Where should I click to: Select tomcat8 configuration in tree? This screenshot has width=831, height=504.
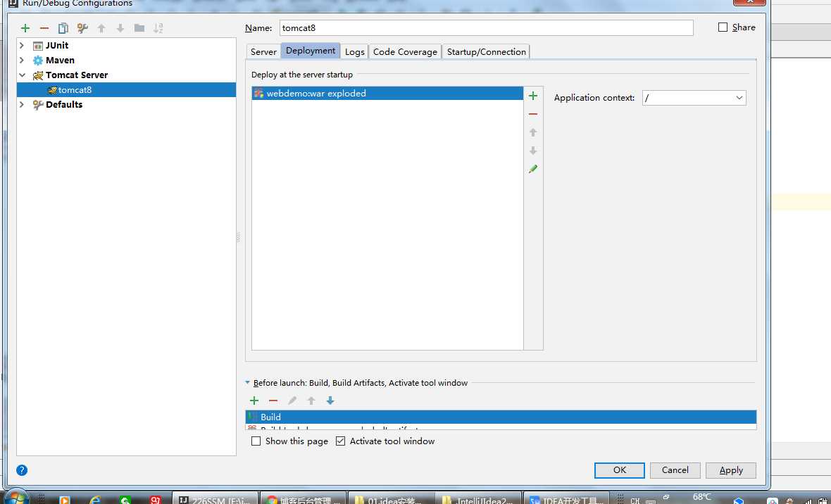click(x=126, y=89)
